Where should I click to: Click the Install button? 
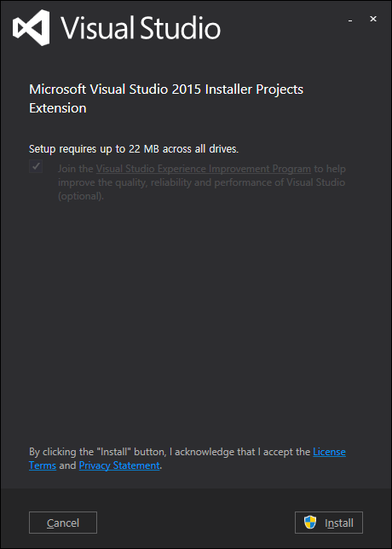329,523
